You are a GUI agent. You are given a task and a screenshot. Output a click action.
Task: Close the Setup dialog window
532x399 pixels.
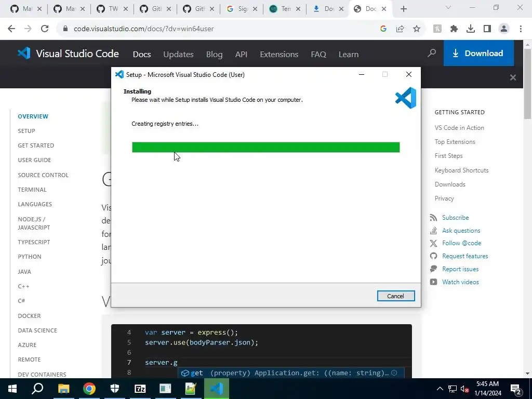point(409,74)
